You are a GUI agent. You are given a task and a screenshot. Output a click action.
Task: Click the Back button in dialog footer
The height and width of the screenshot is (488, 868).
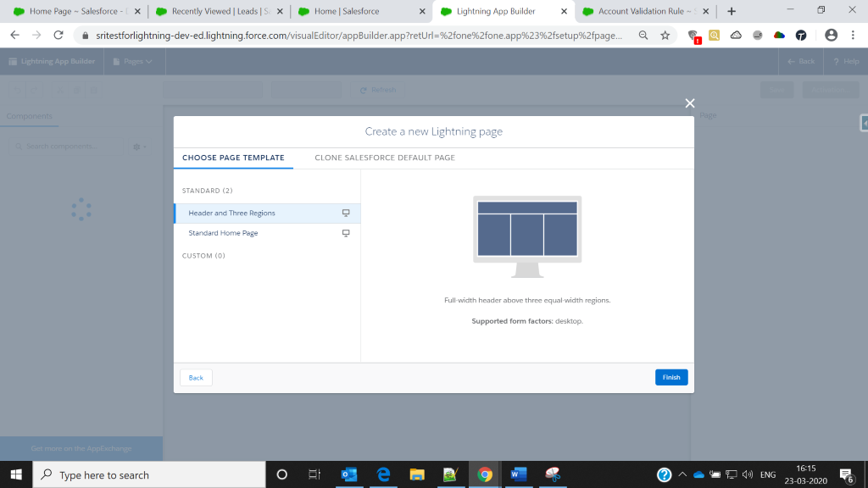point(196,377)
